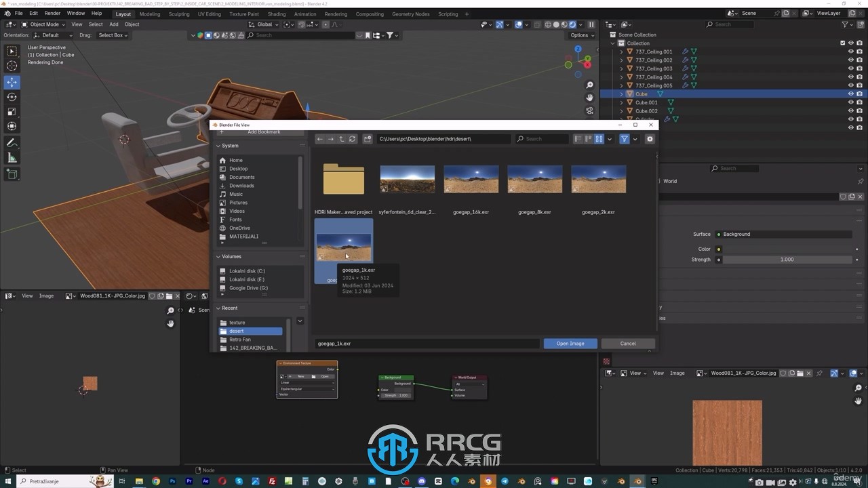This screenshot has height=488, width=868.
Task: Go forward in the file browser history
Action: [x=331, y=139]
